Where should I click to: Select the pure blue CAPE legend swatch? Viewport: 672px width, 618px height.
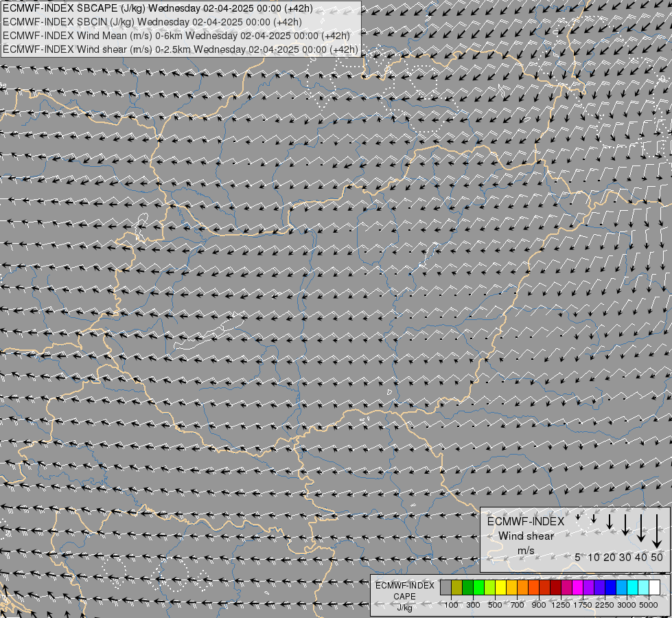(x=611, y=587)
